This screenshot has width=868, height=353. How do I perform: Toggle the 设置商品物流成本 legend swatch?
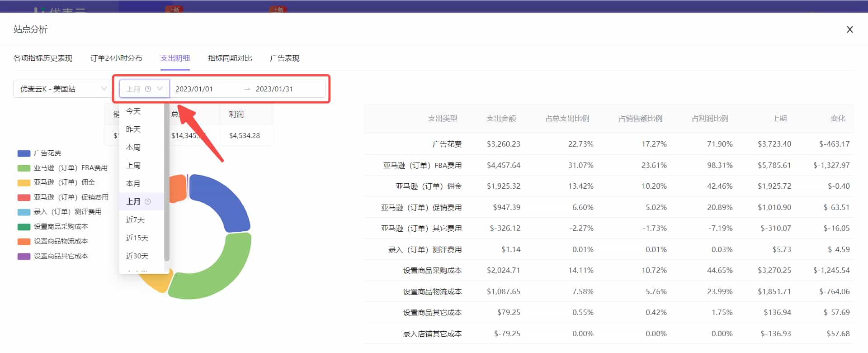point(24,242)
